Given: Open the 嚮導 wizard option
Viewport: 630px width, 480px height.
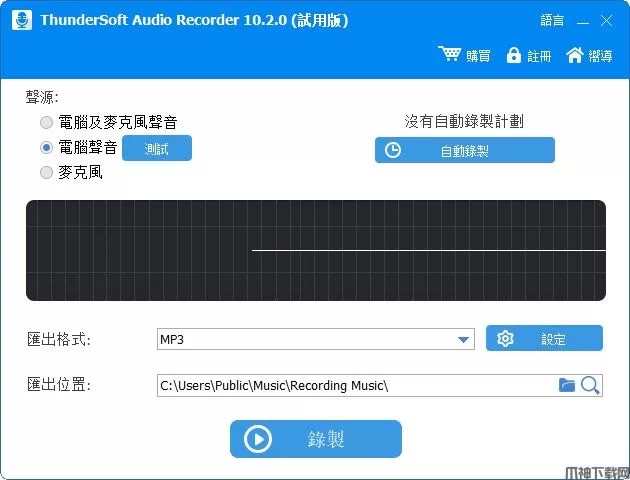Looking at the screenshot, I should [600, 56].
